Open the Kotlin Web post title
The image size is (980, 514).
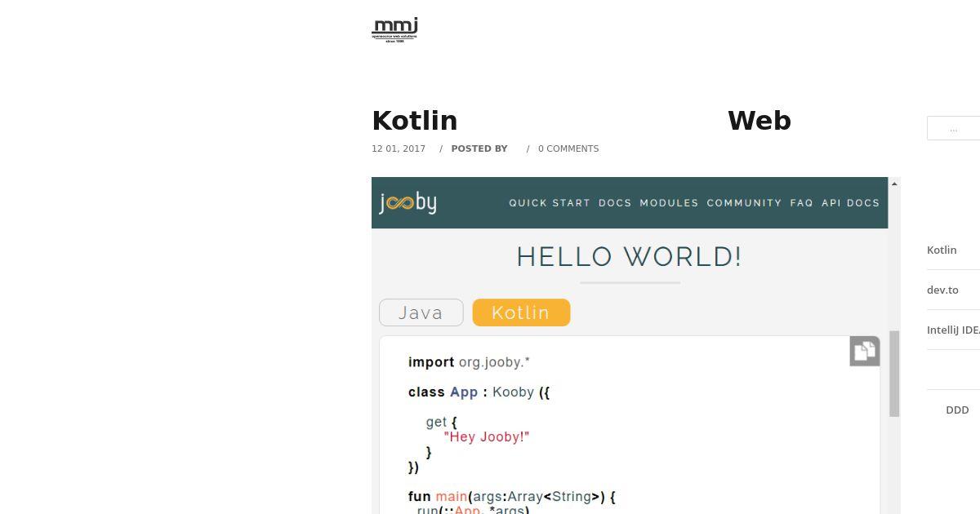coord(581,121)
